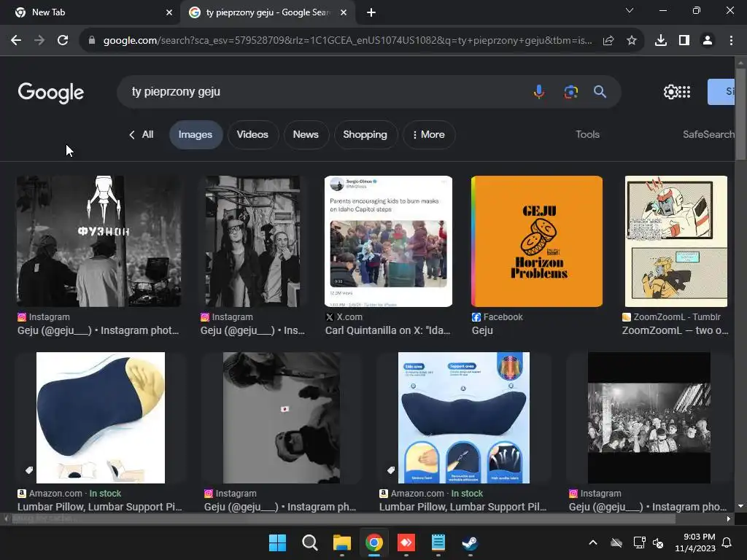This screenshot has width=747, height=560.
Task: Click the voice search microphone icon
Action: coord(539,91)
